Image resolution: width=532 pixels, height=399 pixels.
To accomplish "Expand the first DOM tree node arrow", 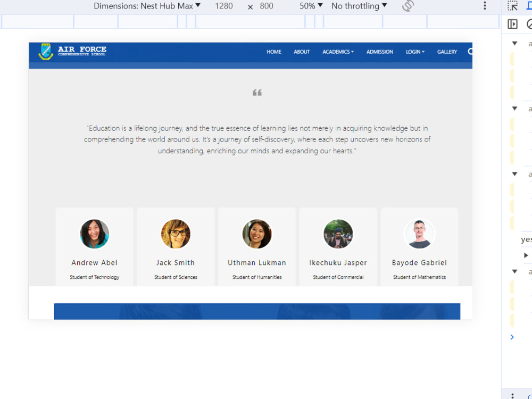I will pyautogui.click(x=514, y=43).
